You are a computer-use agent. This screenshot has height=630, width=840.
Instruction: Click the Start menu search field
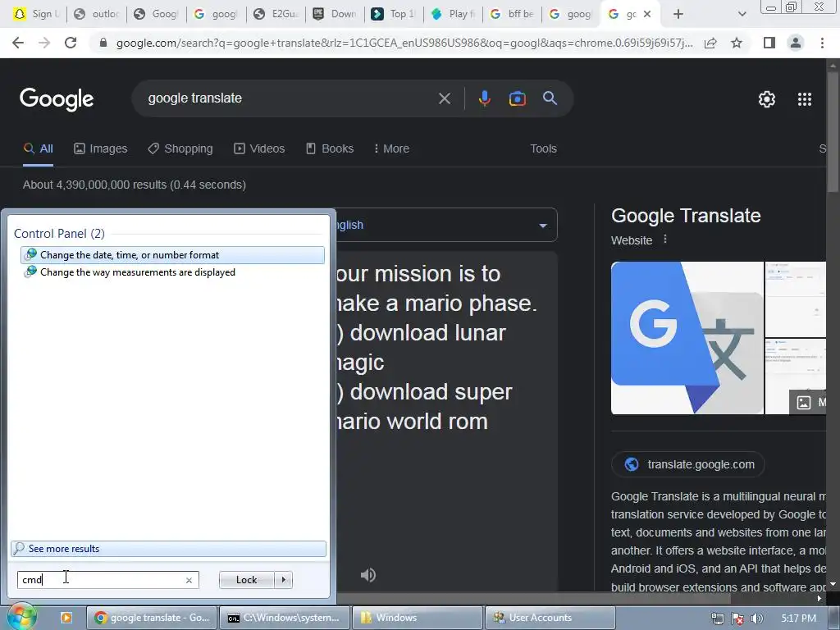pyautogui.click(x=107, y=580)
